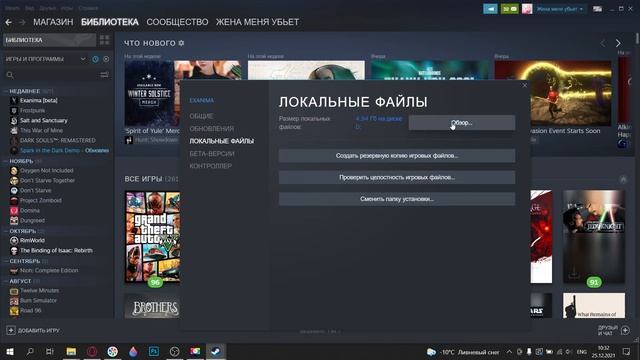Click the БИБЛИОТЕКА home button in sidebar
The width and height of the screenshot is (640, 360).
click(x=49, y=40)
